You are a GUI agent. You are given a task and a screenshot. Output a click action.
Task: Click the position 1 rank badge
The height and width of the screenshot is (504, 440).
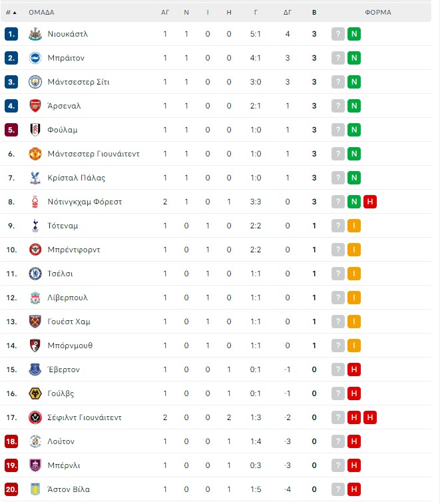click(x=11, y=34)
